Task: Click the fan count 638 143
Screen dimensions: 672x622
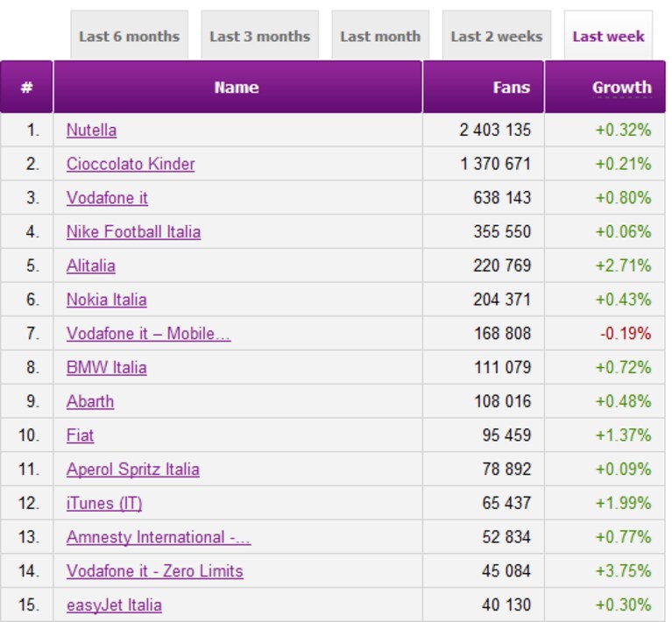Action: pos(502,198)
